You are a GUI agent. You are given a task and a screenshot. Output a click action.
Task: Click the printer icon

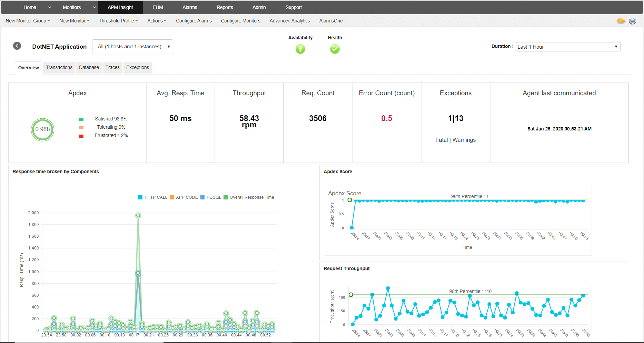pos(632,21)
